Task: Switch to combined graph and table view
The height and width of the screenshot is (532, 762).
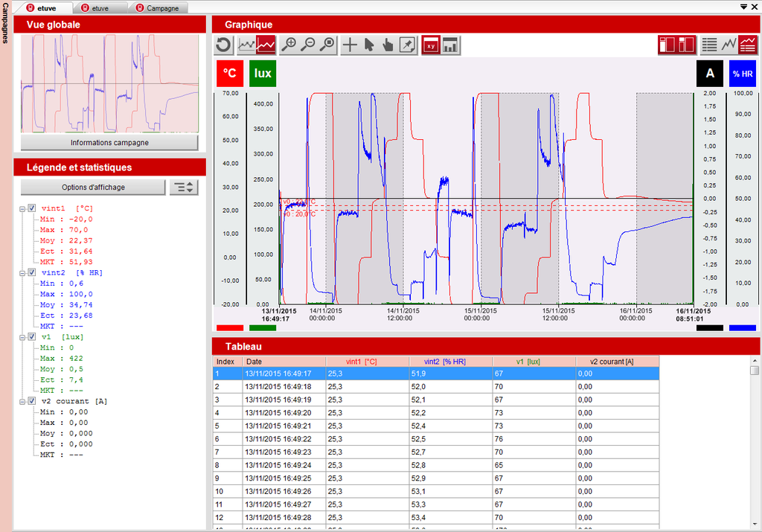Action: pyautogui.click(x=747, y=45)
